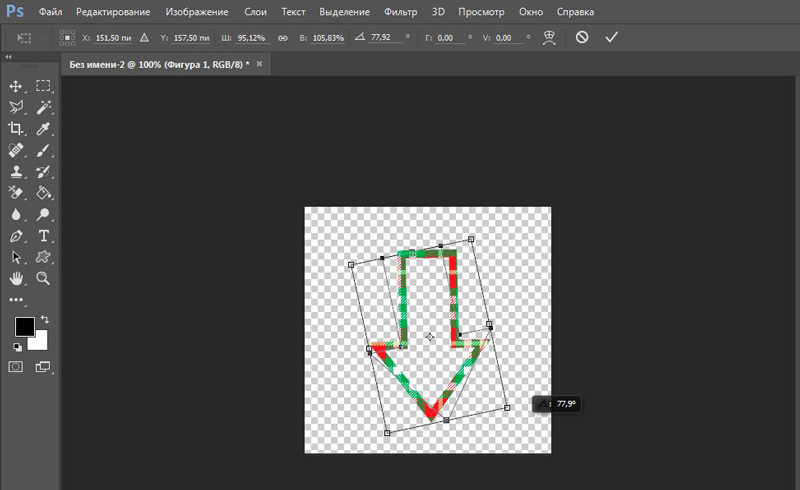Select the Hand tool
Viewport: 800px width, 490px height.
click(16, 279)
